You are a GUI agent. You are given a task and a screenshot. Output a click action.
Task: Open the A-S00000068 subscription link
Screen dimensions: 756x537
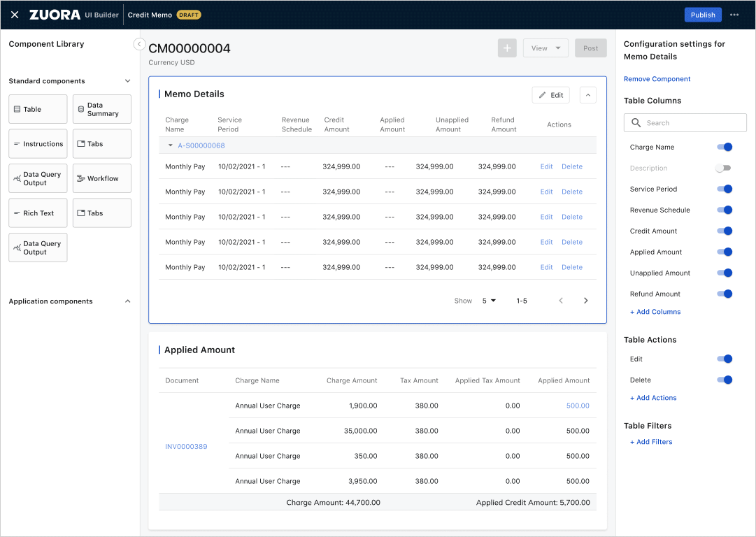pos(201,145)
